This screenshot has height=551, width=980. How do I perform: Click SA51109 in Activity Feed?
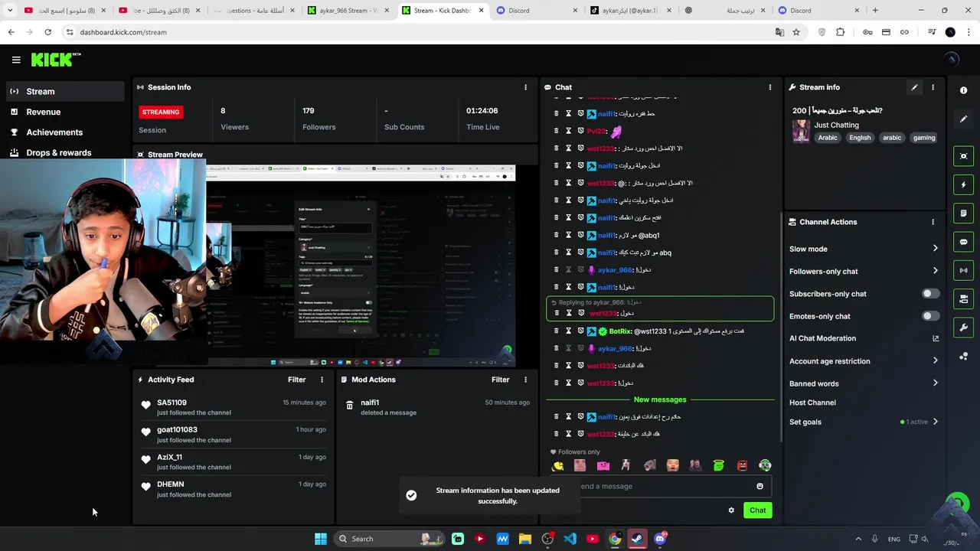coord(171,403)
